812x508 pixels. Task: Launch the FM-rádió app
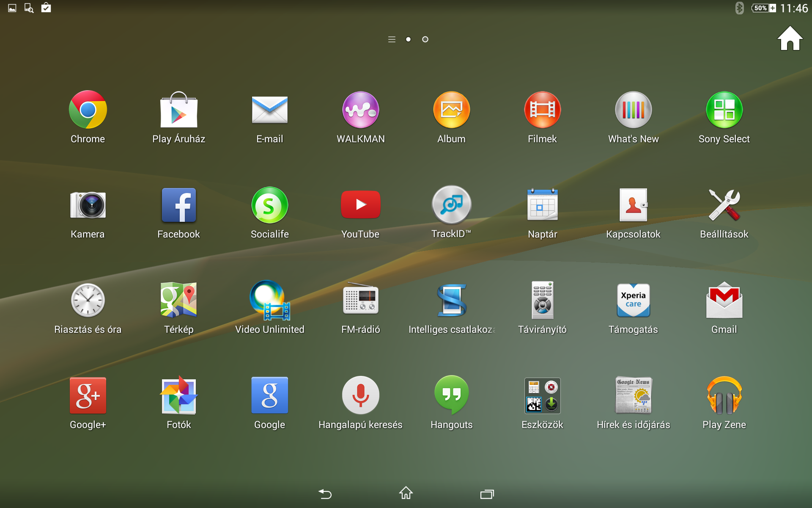click(x=361, y=299)
